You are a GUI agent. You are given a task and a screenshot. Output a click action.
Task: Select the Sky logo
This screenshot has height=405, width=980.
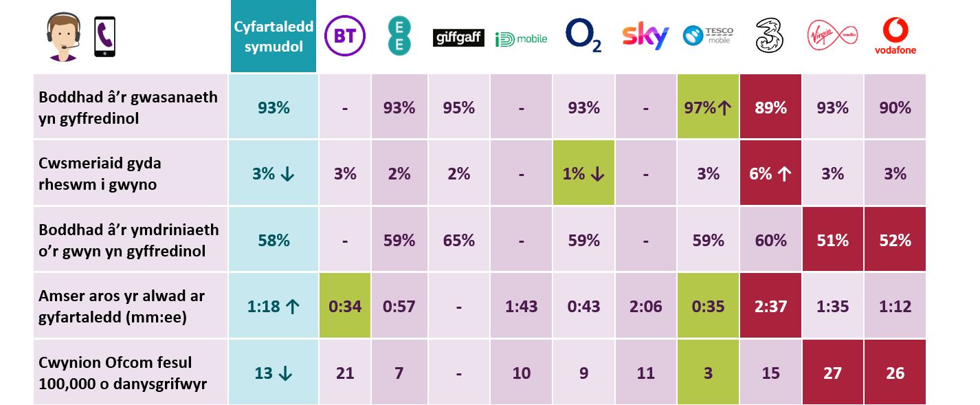[x=645, y=36]
